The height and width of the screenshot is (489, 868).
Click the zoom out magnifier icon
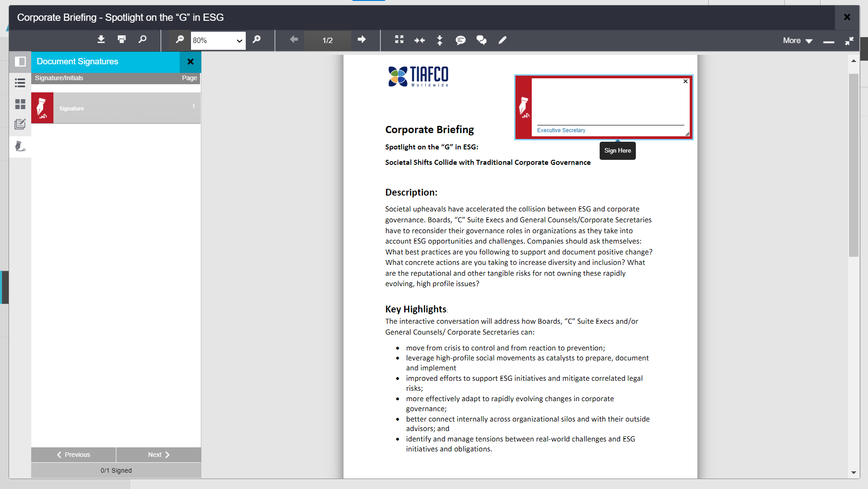tap(180, 40)
